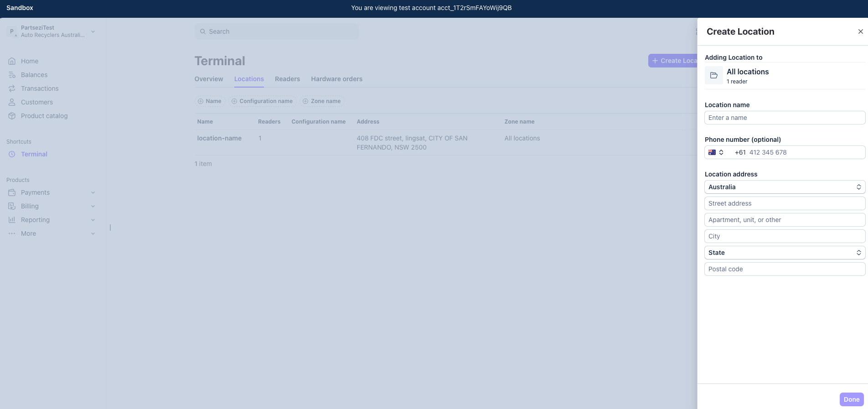The image size is (868, 409).
Task: Focus the Postal code field
Action: (x=784, y=269)
